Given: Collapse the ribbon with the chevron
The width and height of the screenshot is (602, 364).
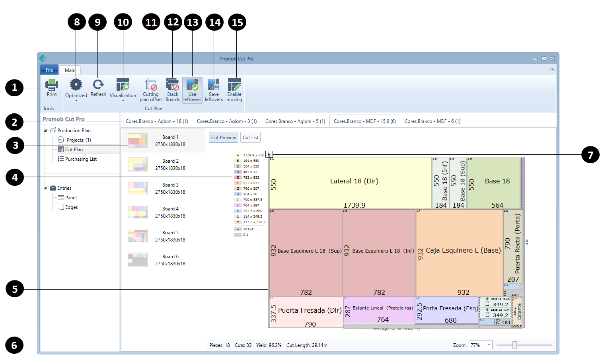Looking at the screenshot, I should (x=552, y=69).
